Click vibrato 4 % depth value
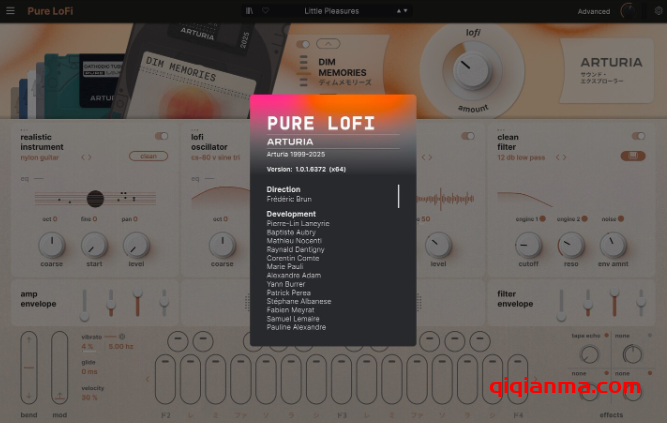This screenshot has height=423, width=667. click(x=87, y=346)
